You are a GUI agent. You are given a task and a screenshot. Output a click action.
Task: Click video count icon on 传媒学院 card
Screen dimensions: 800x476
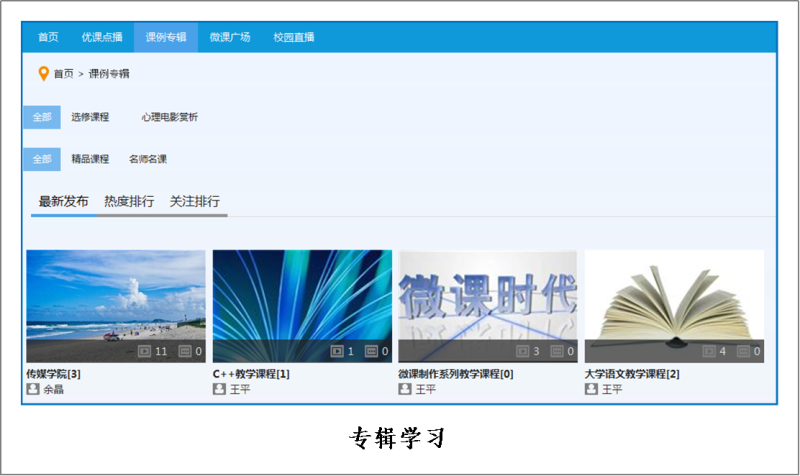click(144, 351)
